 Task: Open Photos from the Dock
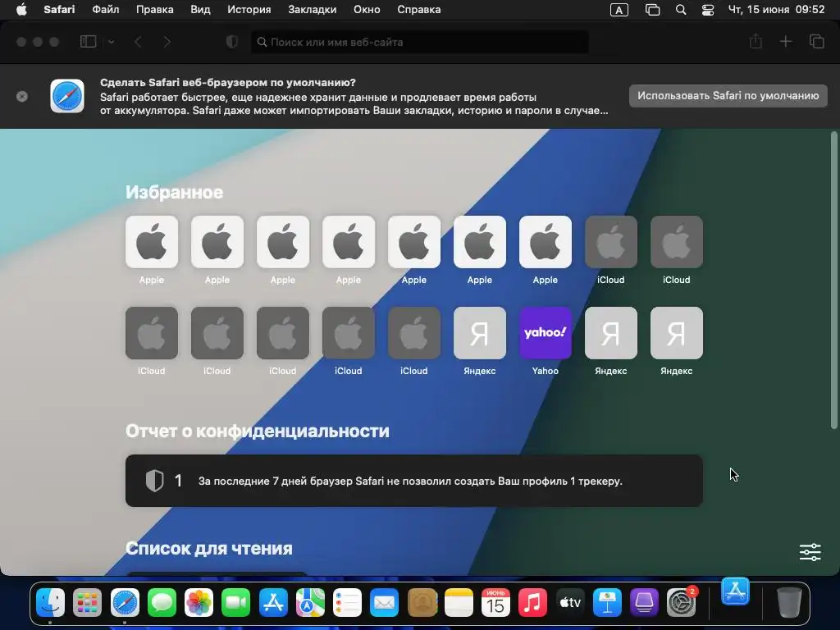click(199, 603)
